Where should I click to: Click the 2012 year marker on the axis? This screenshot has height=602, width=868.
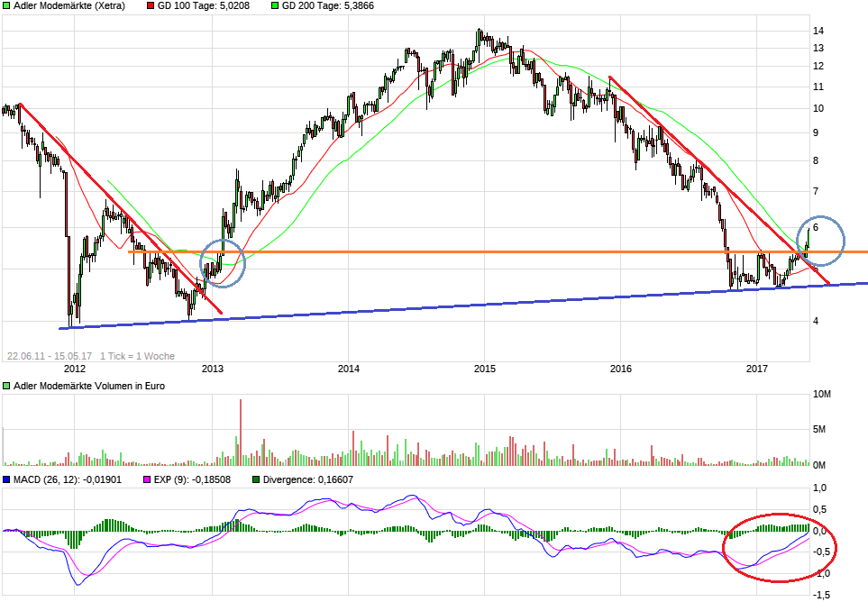point(75,369)
